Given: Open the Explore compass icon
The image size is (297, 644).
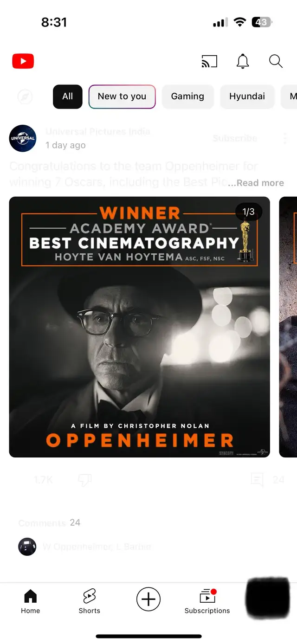Looking at the screenshot, I should (25, 97).
